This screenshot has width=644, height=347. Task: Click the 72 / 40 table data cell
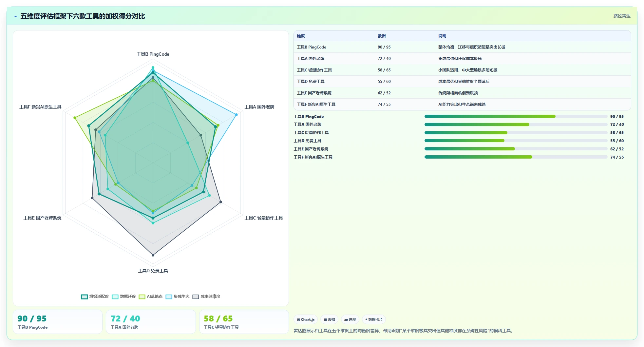[x=384, y=59]
